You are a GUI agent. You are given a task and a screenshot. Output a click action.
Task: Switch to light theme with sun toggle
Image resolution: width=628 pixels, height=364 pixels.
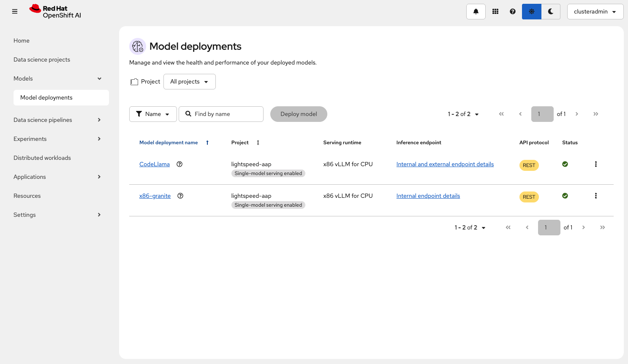point(531,12)
